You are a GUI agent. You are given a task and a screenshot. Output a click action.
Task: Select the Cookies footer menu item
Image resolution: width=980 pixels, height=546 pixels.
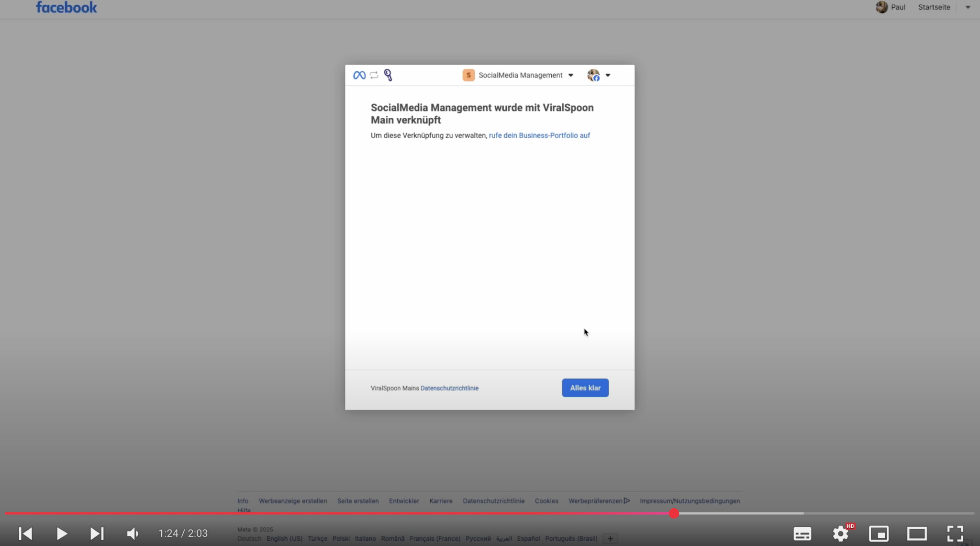pos(546,501)
